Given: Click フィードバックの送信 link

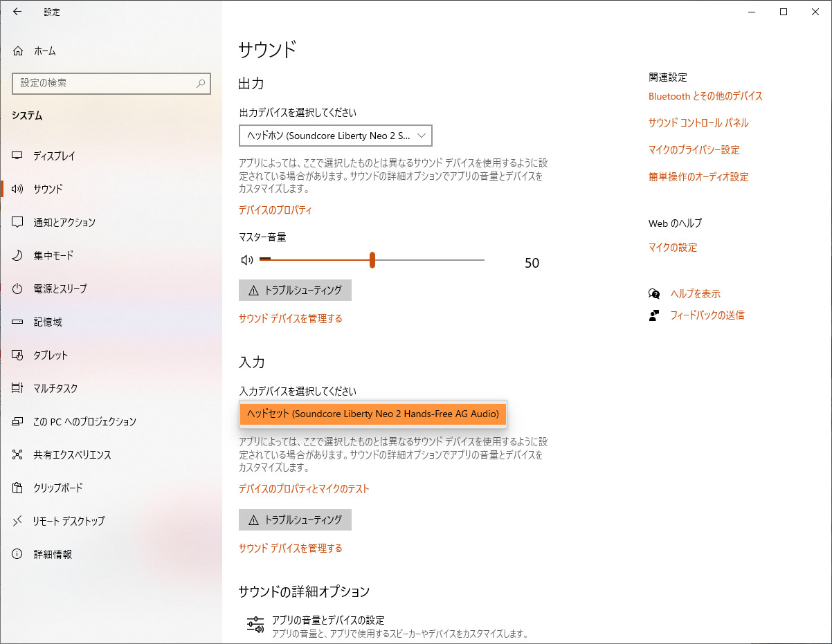Looking at the screenshot, I should click(x=707, y=315).
